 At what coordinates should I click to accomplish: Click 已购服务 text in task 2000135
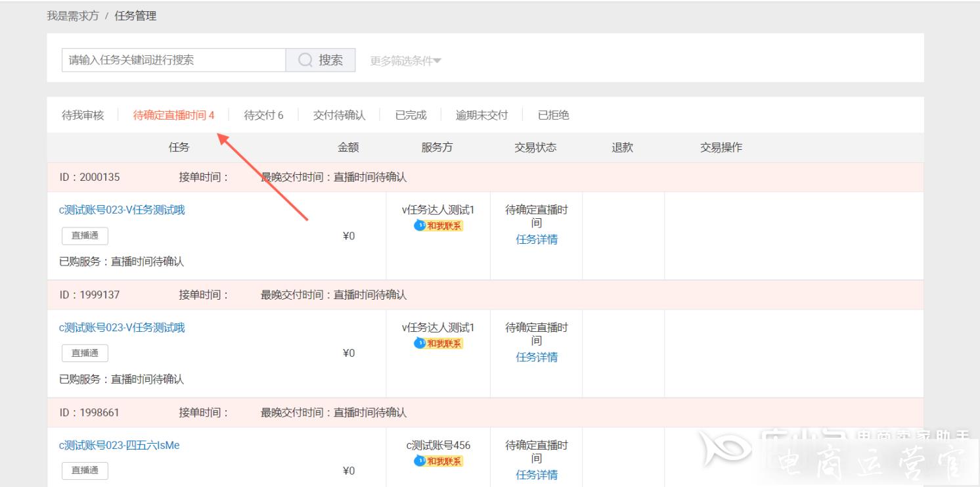[x=122, y=262]
